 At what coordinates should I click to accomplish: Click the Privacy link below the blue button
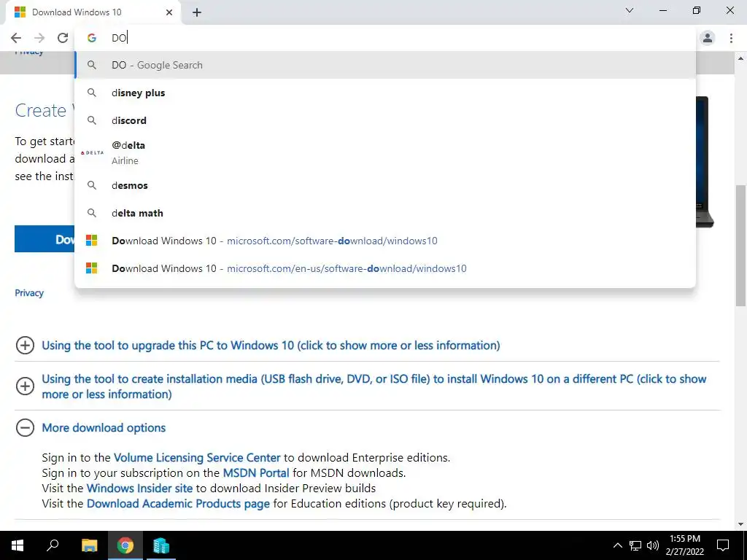coord(29,293)
